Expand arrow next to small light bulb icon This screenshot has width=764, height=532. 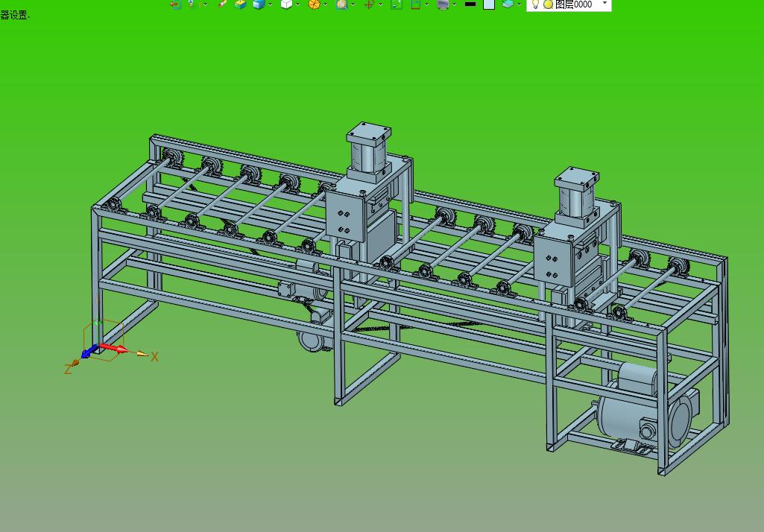[205, 4]
